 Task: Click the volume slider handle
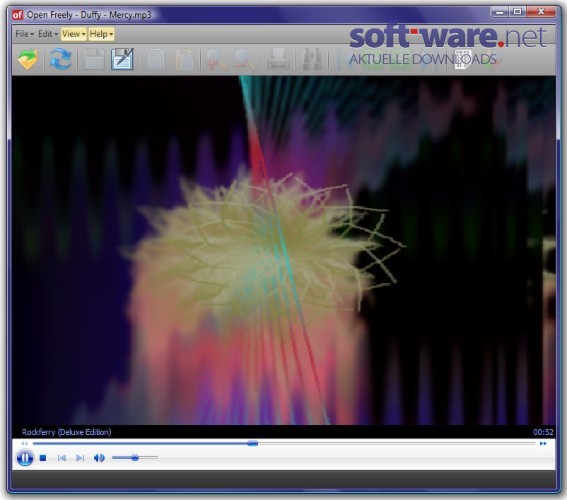pos(135,458)
